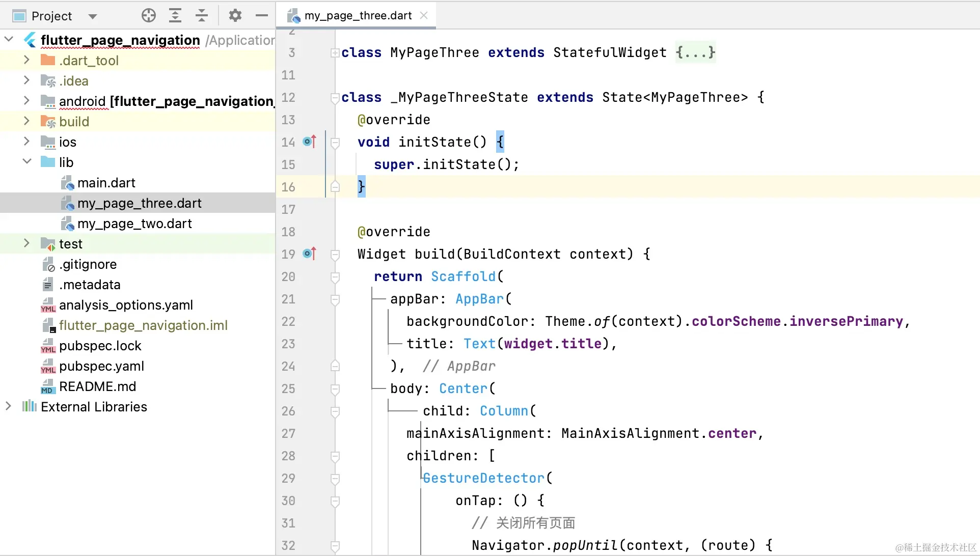Screen dimensions: 980x556
Task: Click the Collapse All icon in Project toolbar
Action: [x=202, y=16]
